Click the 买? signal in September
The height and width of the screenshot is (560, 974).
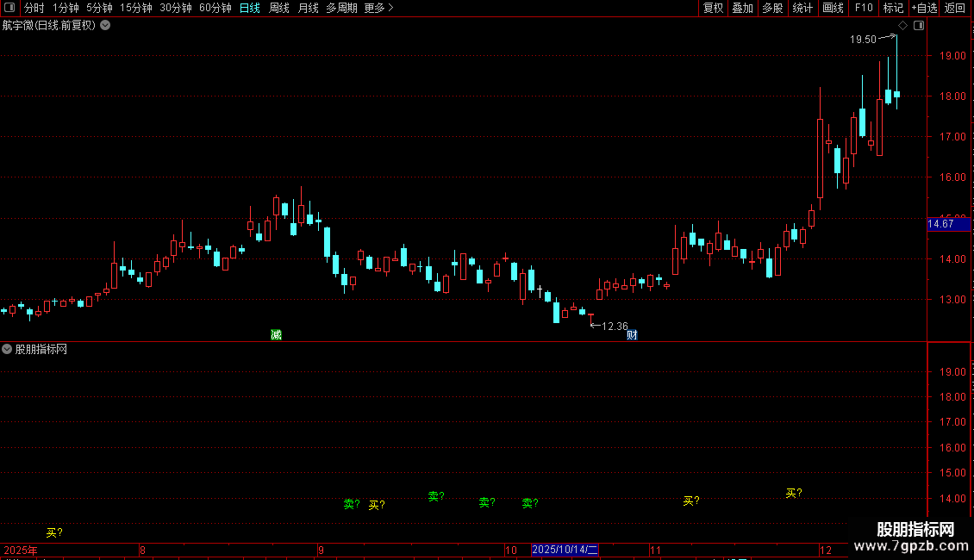377,506
